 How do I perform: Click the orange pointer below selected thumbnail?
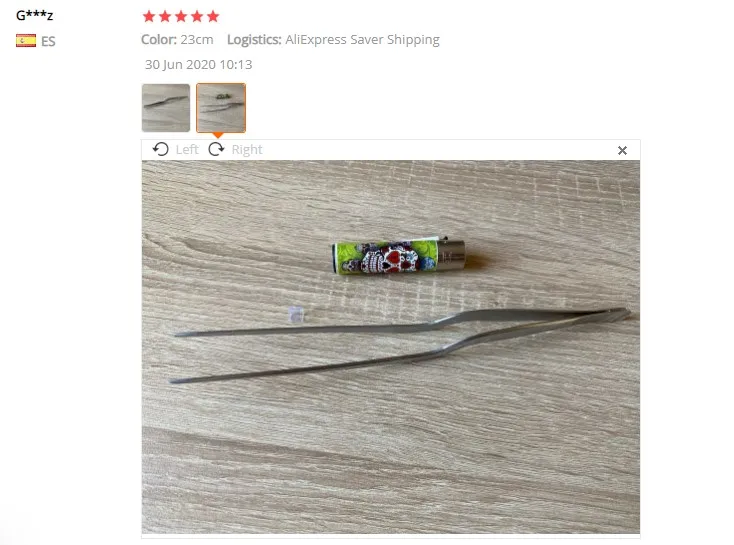point(218,135)
